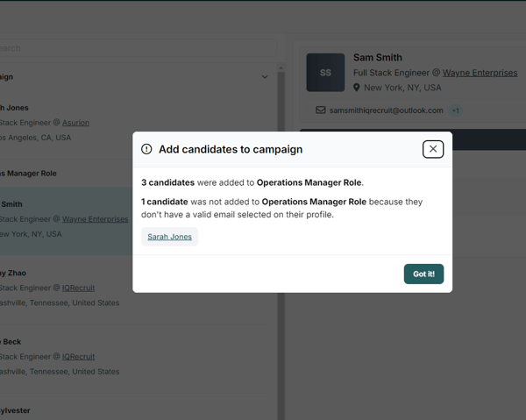Expand the campaign dropdown chevron

[x=265, y=77]
